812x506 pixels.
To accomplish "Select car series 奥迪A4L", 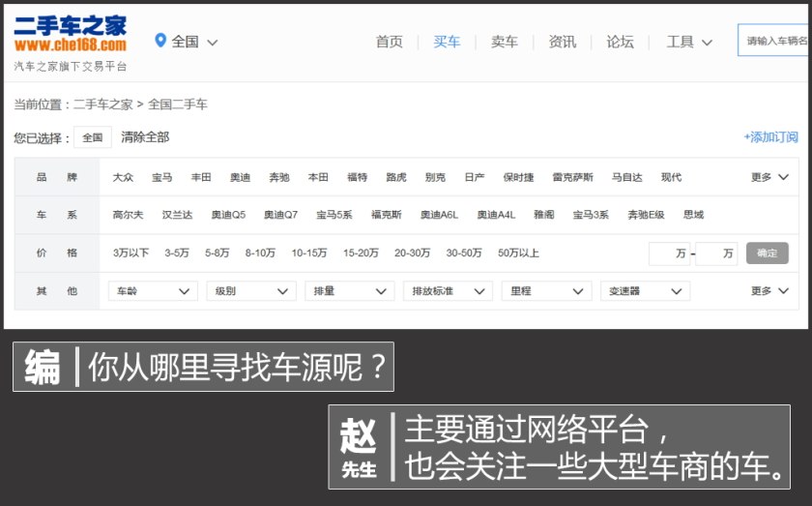I will (496, 215).
